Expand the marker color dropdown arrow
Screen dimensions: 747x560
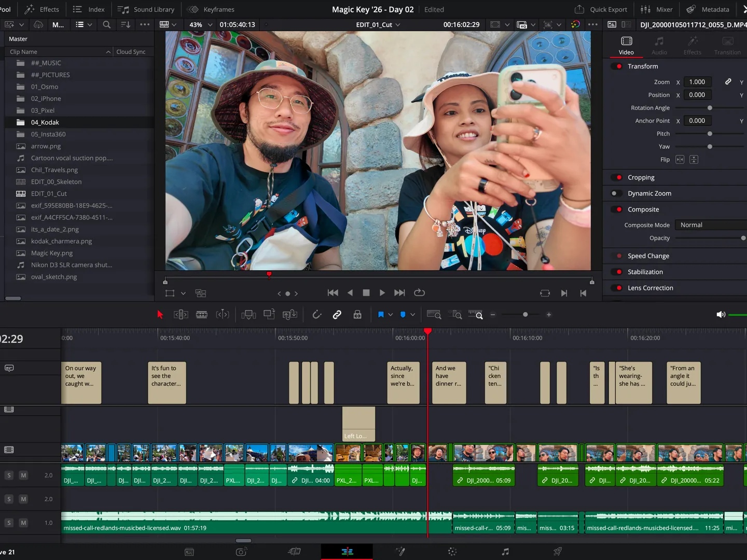tap(413, 315)
